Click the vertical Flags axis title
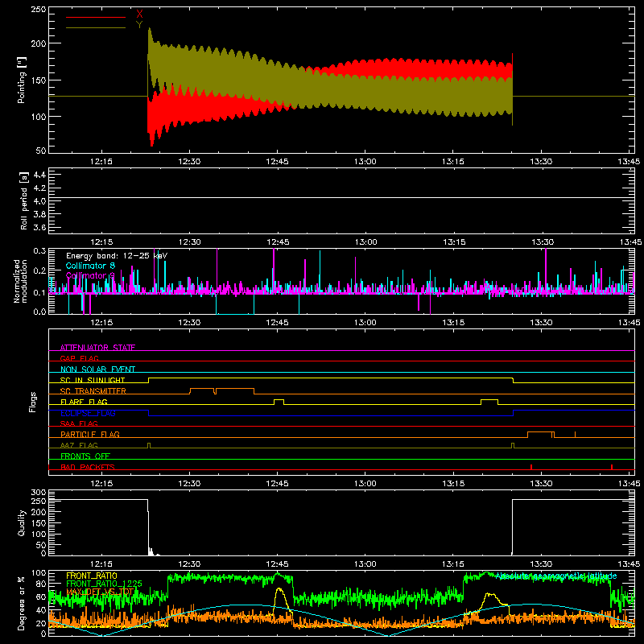The image size is (644, 644). pyautogui.click(x=32, y=402)
